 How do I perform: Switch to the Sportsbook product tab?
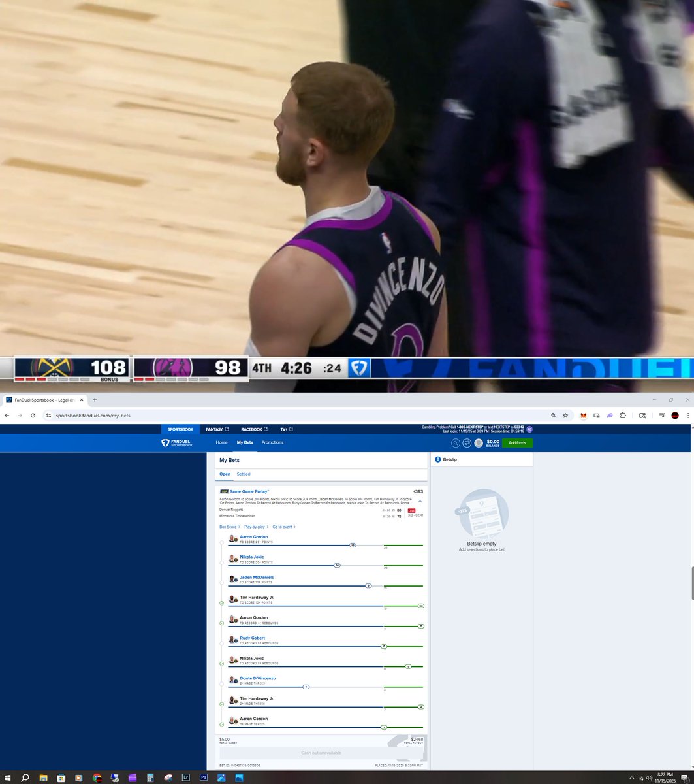tap(181, 429)
